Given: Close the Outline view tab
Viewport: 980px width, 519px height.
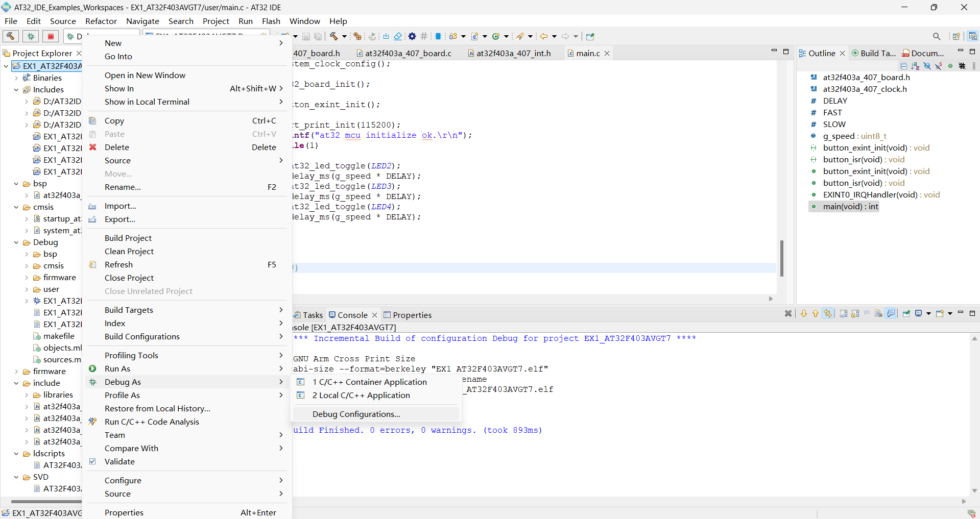Looking at the screenshot, I should 842,53.
